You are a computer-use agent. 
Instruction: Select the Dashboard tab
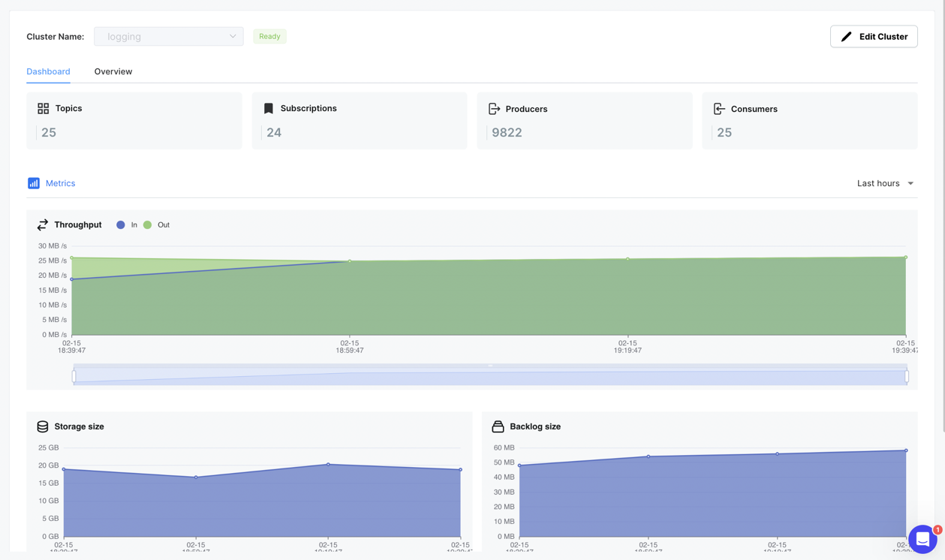pos(48,71)
